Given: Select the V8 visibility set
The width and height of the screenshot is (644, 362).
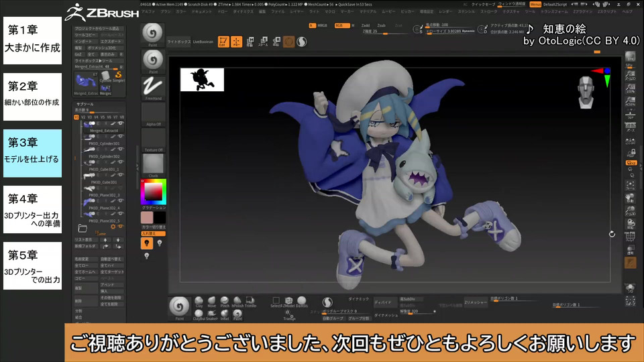Looking at the screenshot, I should 121,117.
